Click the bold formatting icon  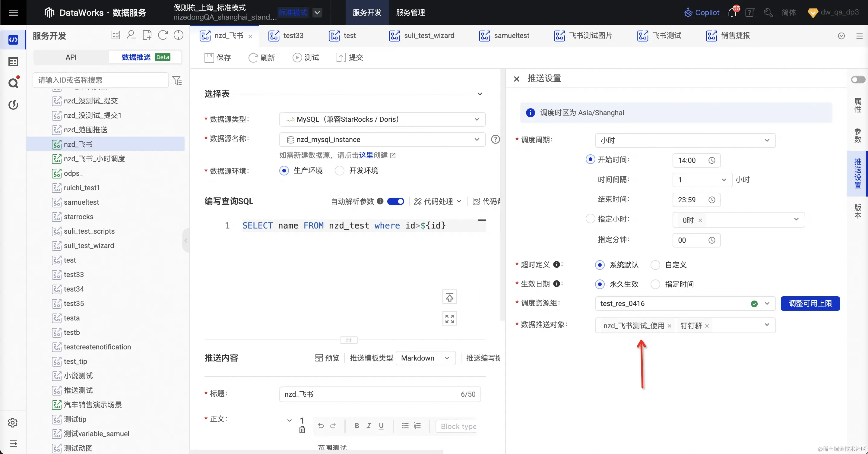click(x=356, y=426)
